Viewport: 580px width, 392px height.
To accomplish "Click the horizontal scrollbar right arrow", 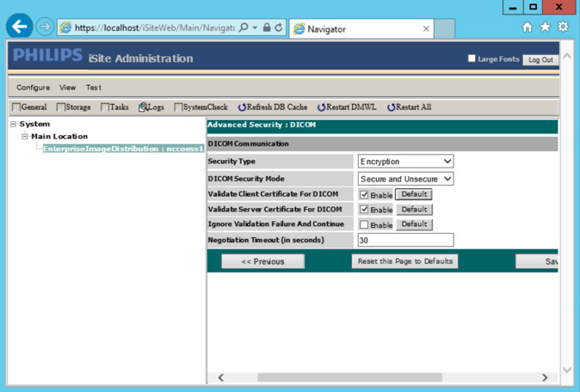I will click(545, 377).
